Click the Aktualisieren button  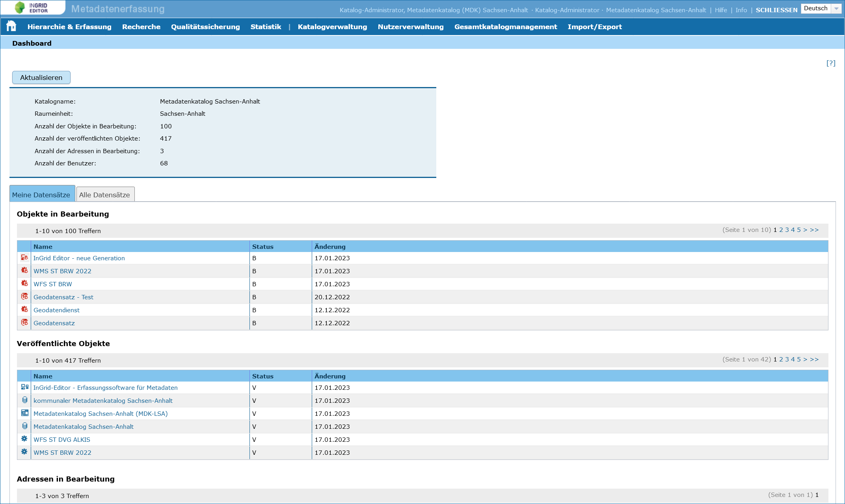(41, 78)
